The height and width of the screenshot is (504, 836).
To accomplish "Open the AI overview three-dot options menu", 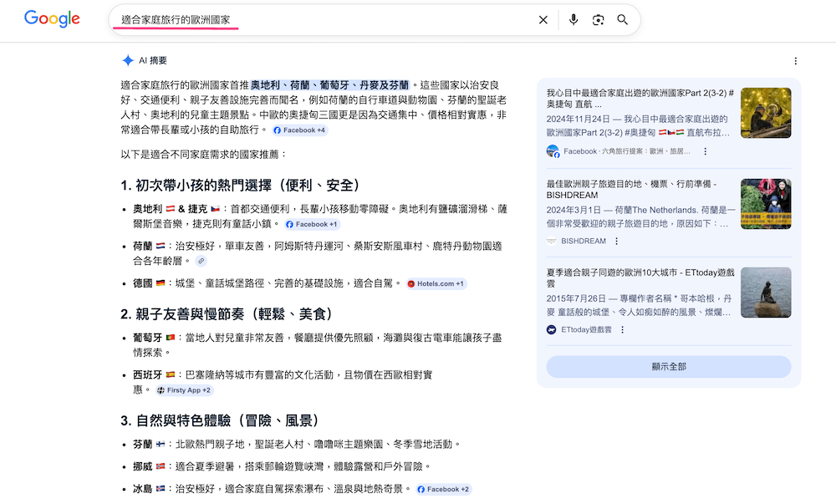I will click(796, 60).
